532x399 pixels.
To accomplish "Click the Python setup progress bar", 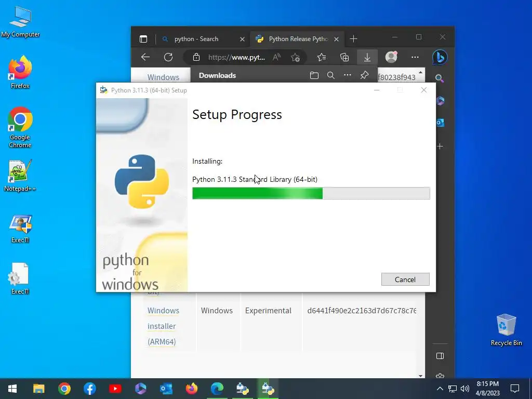I will pyautogui.click(x=311, y=193).
